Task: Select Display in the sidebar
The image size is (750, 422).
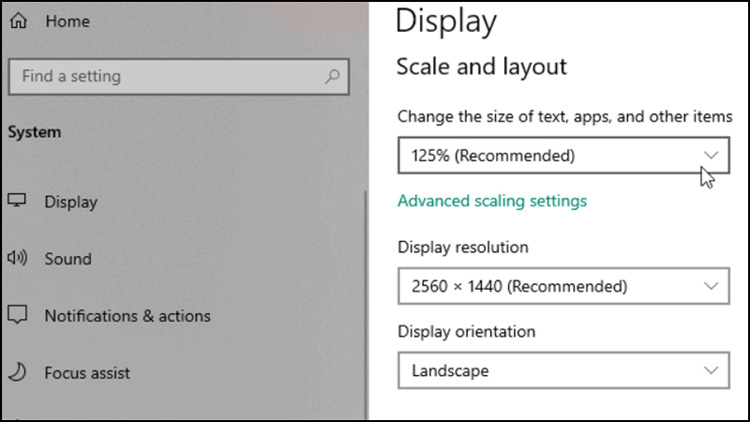Action: (71, 202)
